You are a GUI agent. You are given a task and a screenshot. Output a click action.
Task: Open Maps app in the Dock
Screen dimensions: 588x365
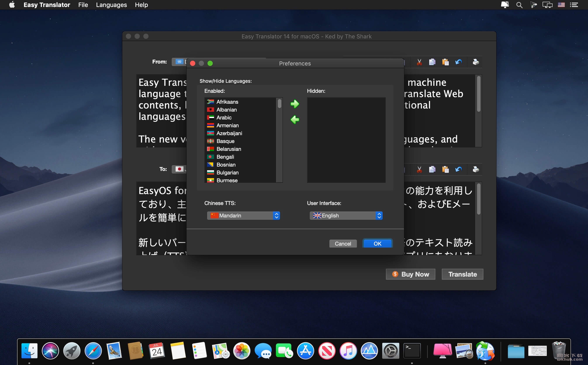(x=220, y=351)
